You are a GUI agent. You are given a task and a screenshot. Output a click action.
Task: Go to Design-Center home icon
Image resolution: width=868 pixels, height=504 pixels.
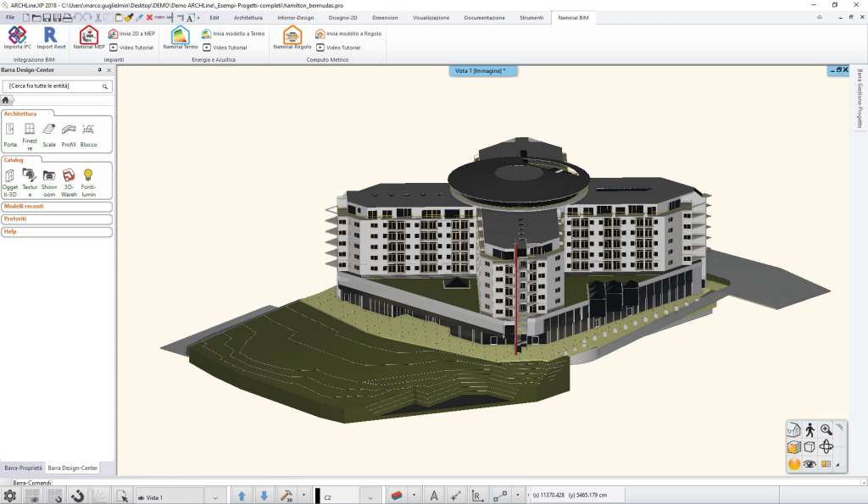pyautogui.click(x=6, y=100)
